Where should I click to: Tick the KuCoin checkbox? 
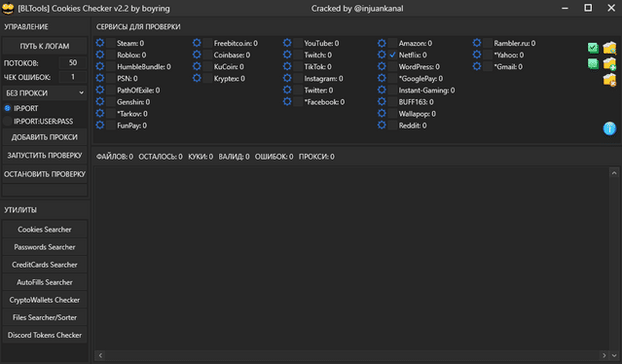click(207, 66)
